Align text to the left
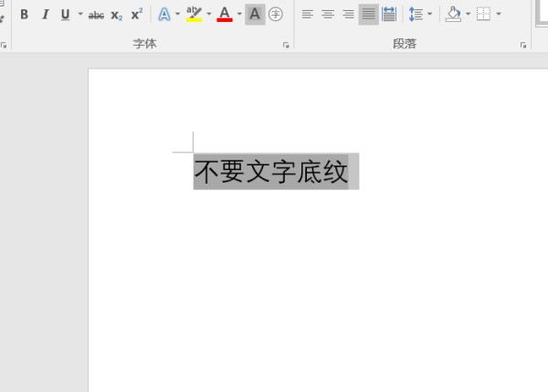 (x=308, y=15)
